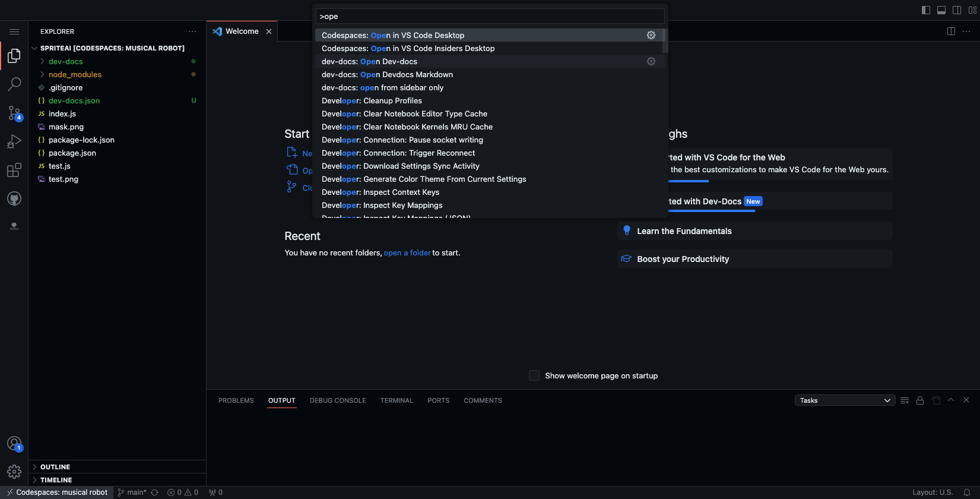Viewport: 980px width, 499px height.
Task: Toggle Show welcome page on startup checkbox
Action: 534,375
